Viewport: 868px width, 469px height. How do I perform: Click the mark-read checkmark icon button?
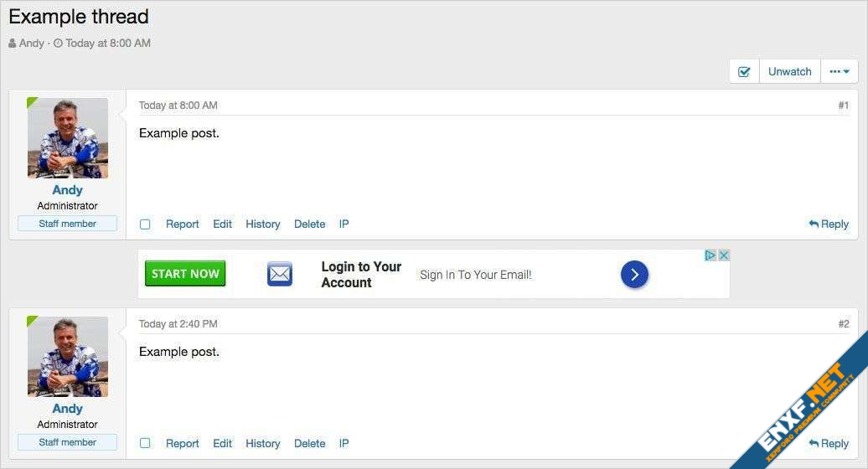tap(744, 72)
